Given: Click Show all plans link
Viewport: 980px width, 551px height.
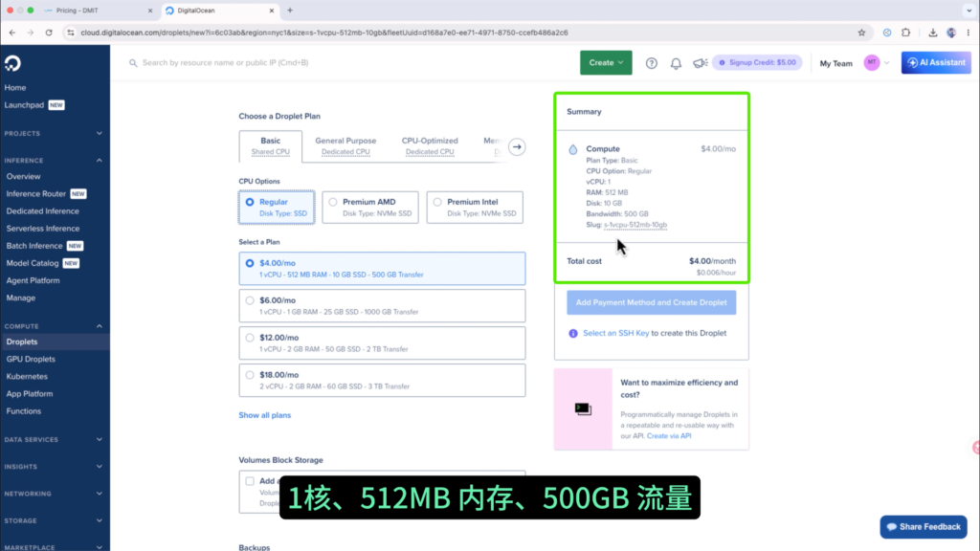Looking at the screenshot, I should coord(265,415).
